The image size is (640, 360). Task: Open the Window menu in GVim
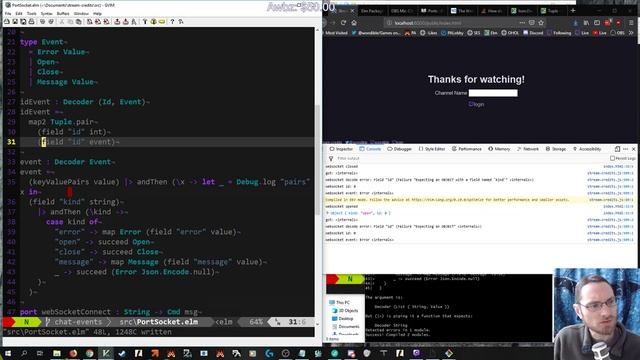pyautogui.click(x=81, y=13)
